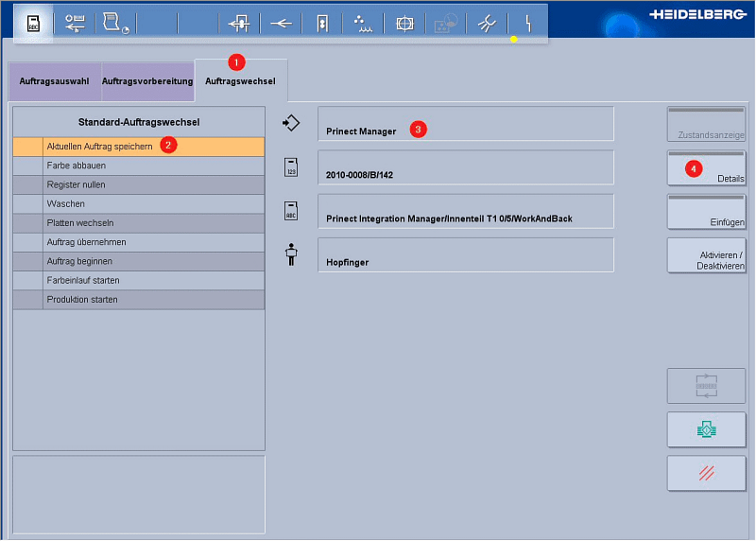The width and height of the screenshot is (756, 541).
Task: Click the Prinect Manager field
Action: 466,124
